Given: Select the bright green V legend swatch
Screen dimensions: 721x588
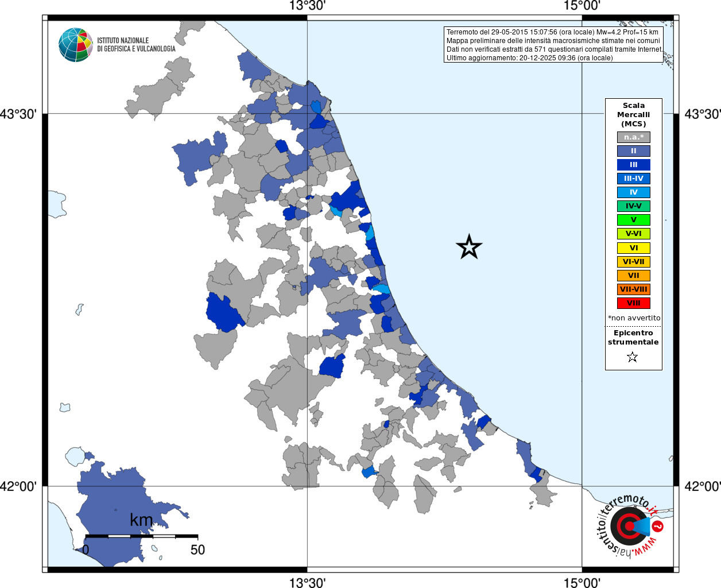Looking at the screenshot, I should point(633,220).
